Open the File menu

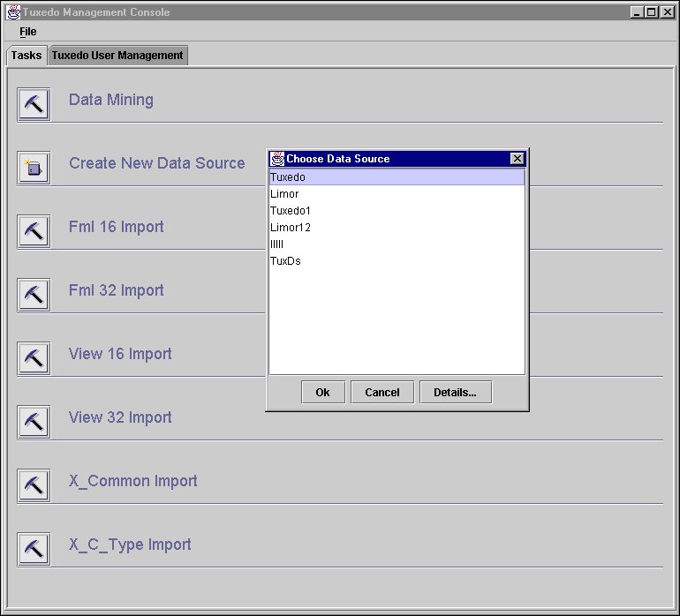point(27,32)
